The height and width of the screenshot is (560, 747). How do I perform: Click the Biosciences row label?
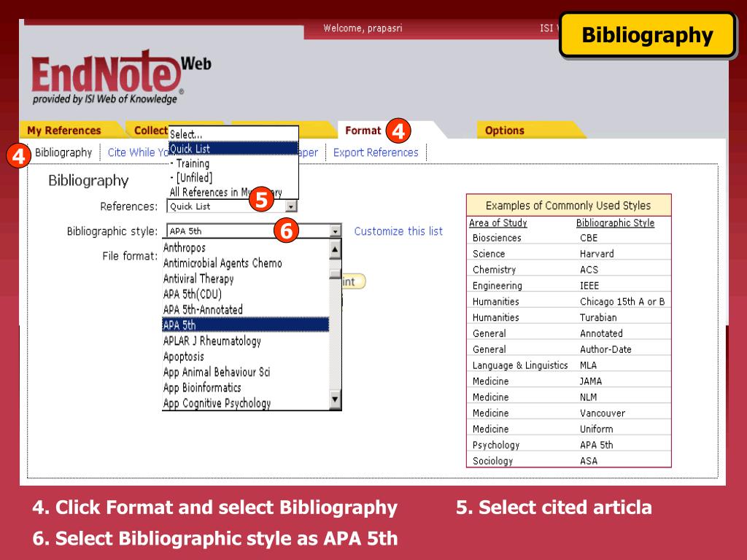pyautogui.click(x=497, y=238)
